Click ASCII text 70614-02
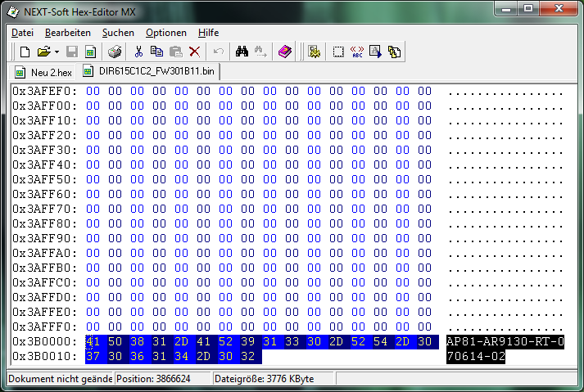The image size is (584, 392). point(476,356)
